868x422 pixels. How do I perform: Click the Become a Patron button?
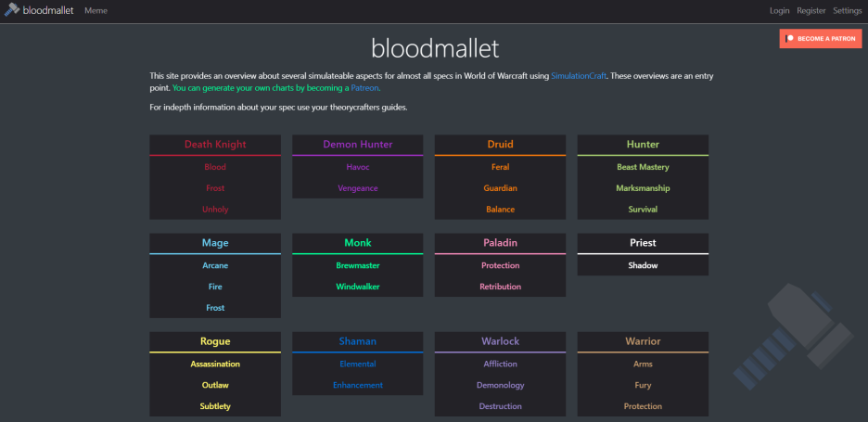pyautogui.click(x=821, y=39)
